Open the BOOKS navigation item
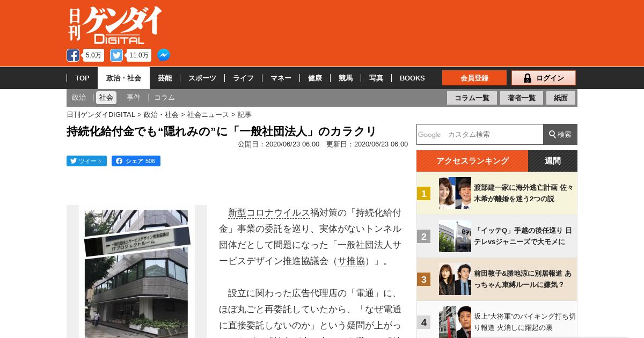Viewport: 644px width, 338px height. pyautogui.click(x=412, y=78)
